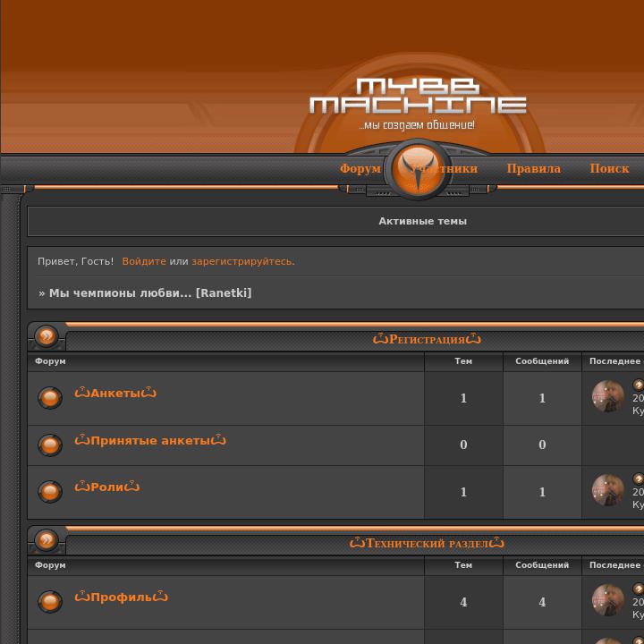The image size is (644, 644).
Task: Click the Сообщений column header under Регистрация
Action: point(542,361)
